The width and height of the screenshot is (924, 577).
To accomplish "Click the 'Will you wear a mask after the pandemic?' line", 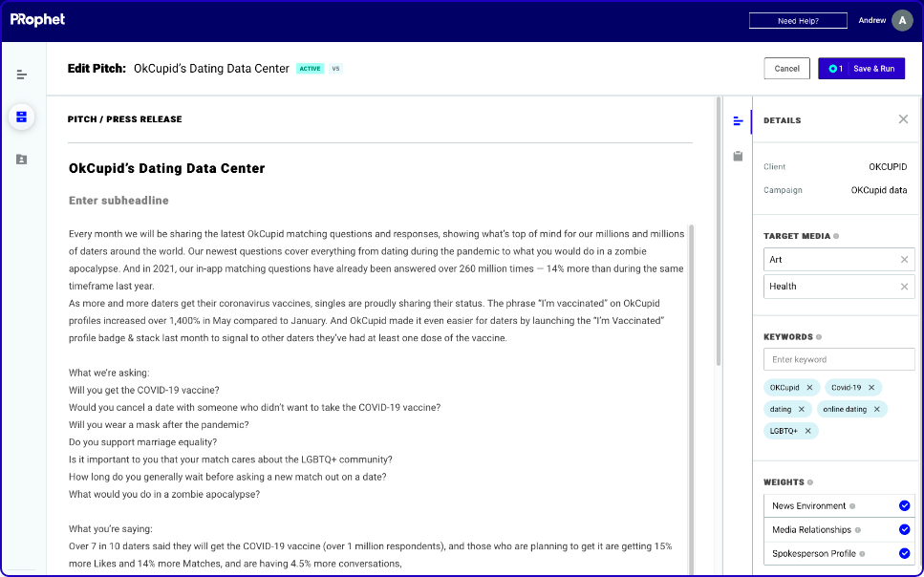I will point(159,425).
